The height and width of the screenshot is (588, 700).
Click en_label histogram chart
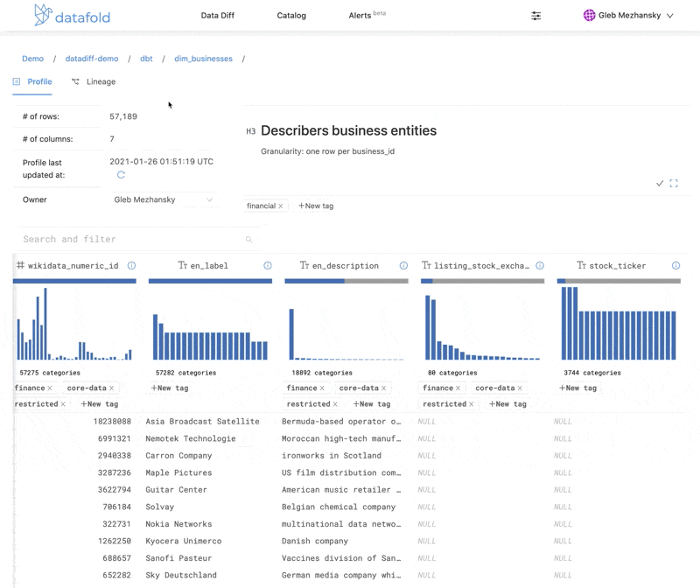click(x=210, y=337)
